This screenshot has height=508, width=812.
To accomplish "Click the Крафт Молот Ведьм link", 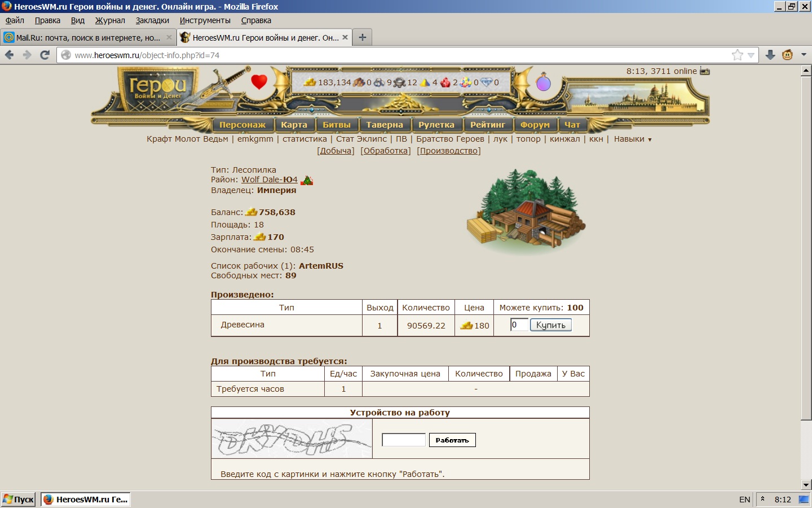I will (187, 139).
